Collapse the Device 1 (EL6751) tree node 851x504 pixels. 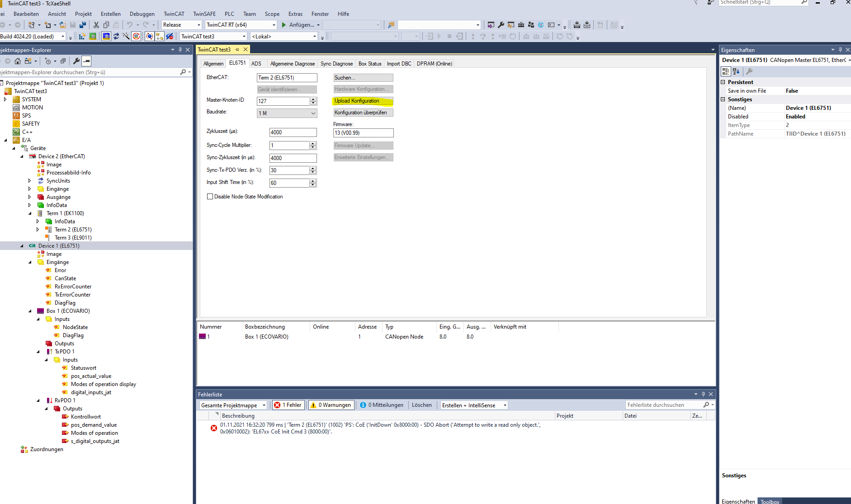tap(22, 246)
